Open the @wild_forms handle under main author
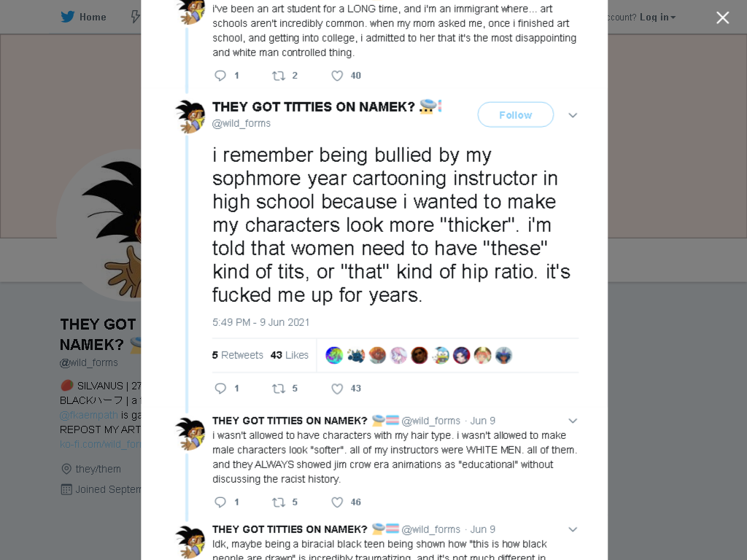Screen dimensions: 747x560 241,123
